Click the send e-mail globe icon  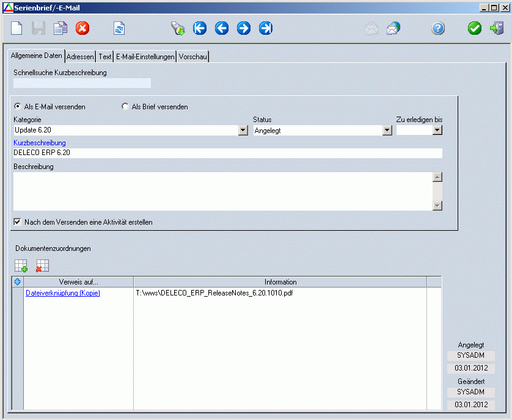(393, 28)
